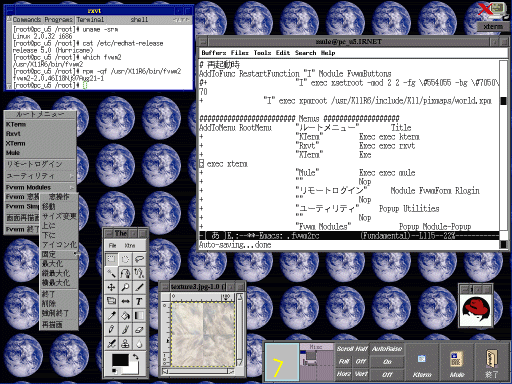The height and width of the screenshot is (384, 512).
Task: Launch Mule from the button bar icon
Action: tap(456, 362)
